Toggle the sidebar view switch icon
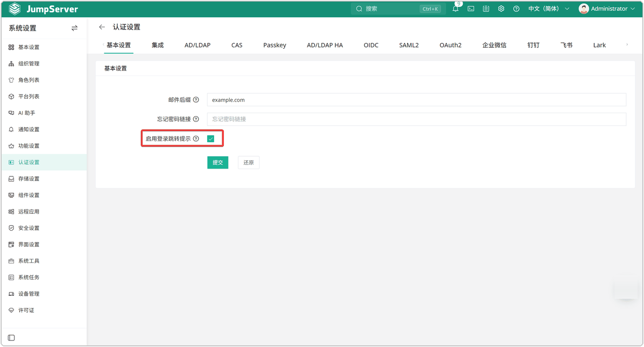 coord(74,28)
